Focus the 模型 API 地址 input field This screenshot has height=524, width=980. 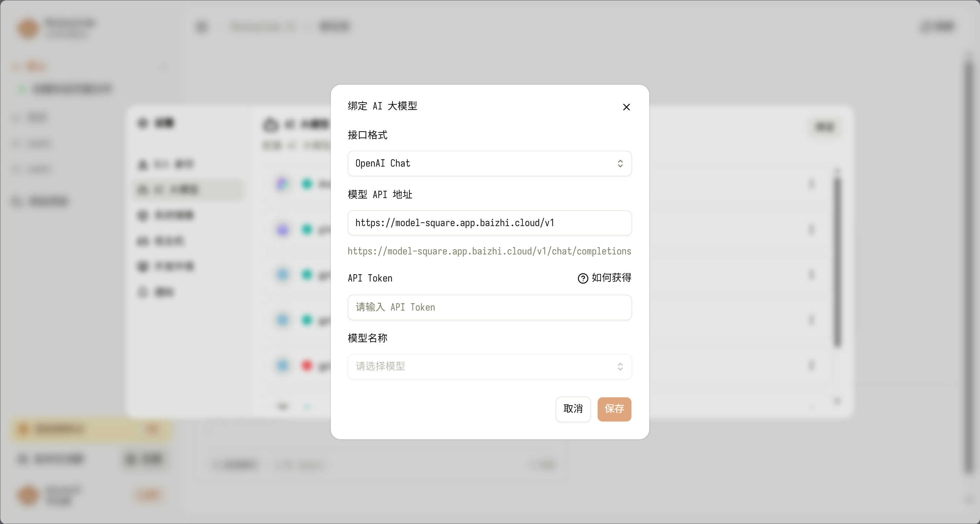coord(489,223)
